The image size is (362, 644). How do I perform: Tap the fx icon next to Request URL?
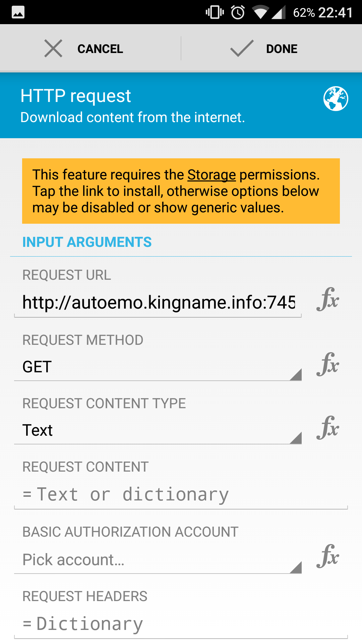327,300
